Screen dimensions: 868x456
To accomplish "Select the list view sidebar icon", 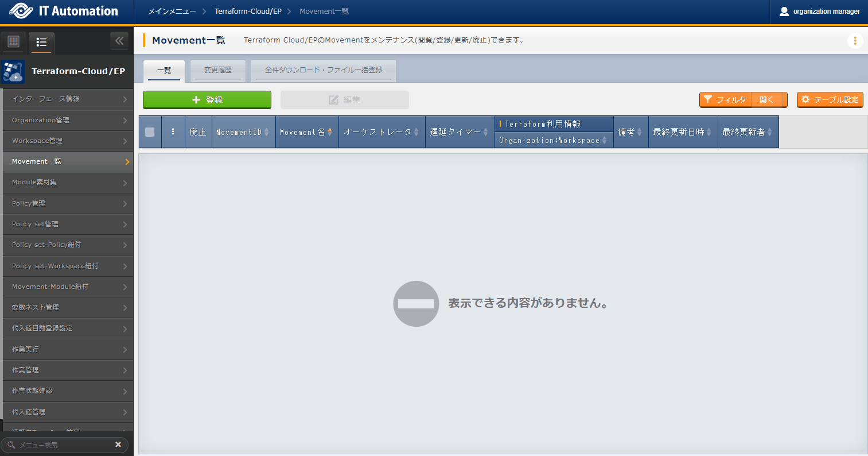I will click(x=41, y=42).
